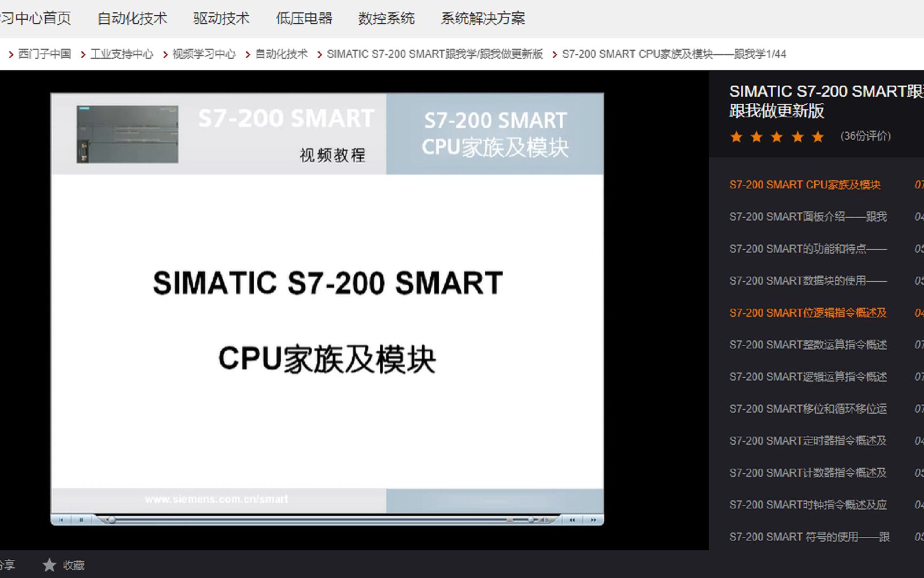Viewport: 924px width, 578px height.
Task: Click the volume slider knob in the player
Action: (x=530, y=520)
